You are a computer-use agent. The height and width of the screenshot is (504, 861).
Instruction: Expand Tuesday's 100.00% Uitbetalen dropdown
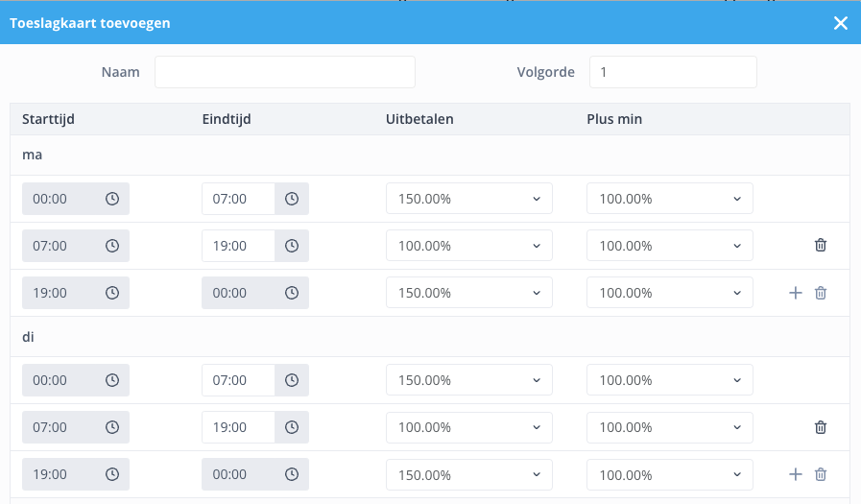point(469,427)
